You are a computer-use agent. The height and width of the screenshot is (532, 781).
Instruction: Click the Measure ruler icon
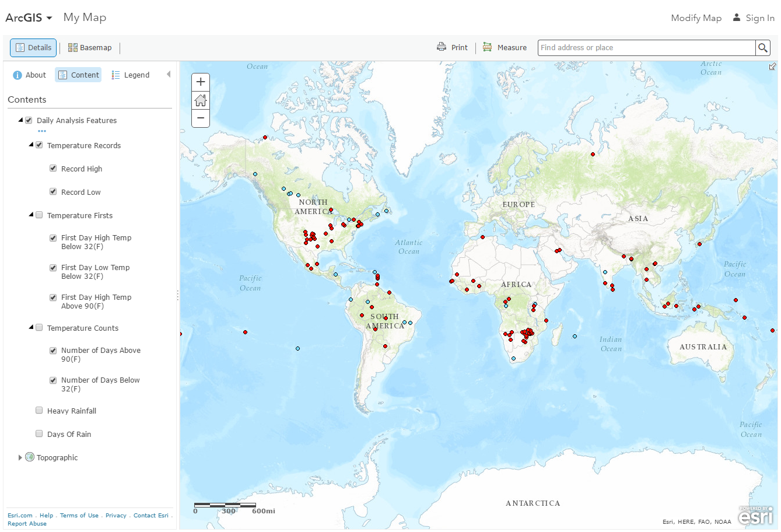pos(487,47)
